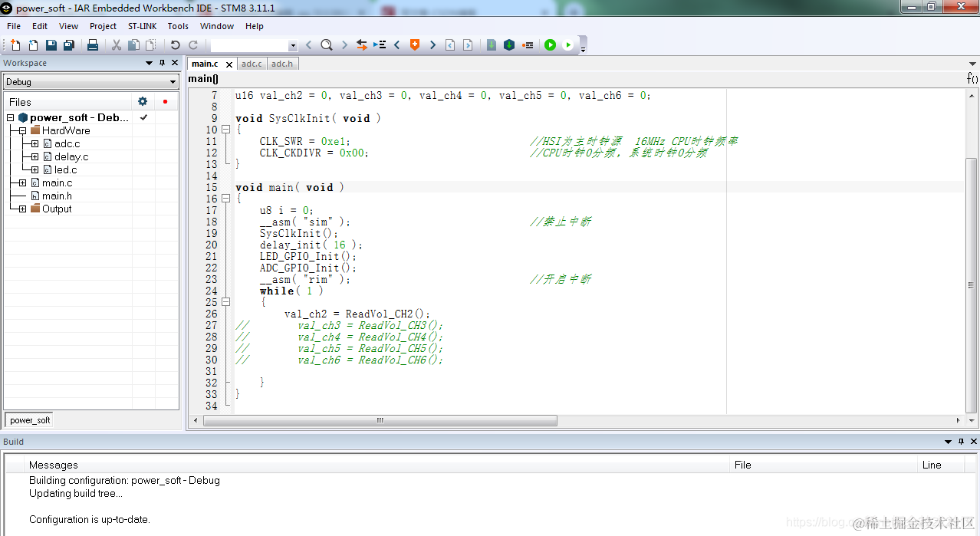980x536 pixels.
Task: Close the main.c tab
Action: 229,64
